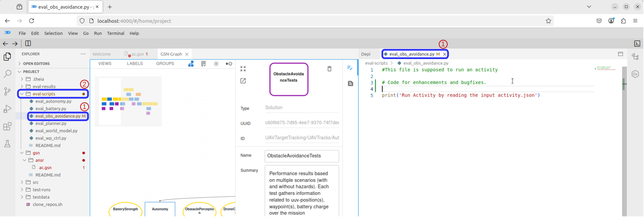The height and width of the screenshot is (217, 644).
Task: Select the GROUPS button in GSN-Graph
Action: [x=165, y=63]
